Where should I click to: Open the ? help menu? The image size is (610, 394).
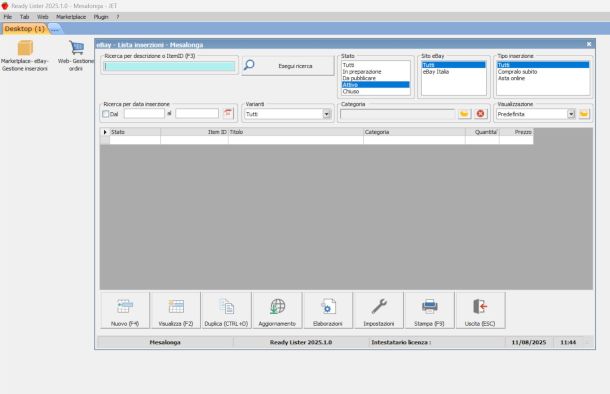click(117, 17)
